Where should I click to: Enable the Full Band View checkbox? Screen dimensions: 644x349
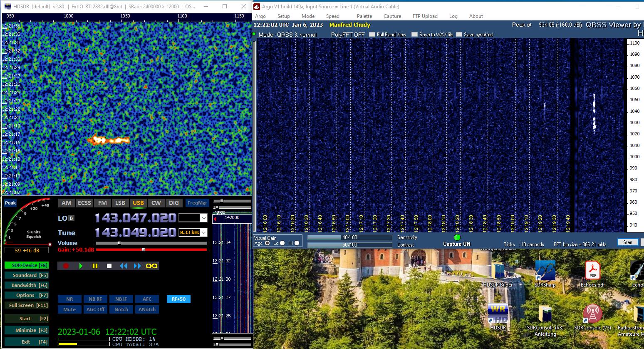[x=372, y=35]
